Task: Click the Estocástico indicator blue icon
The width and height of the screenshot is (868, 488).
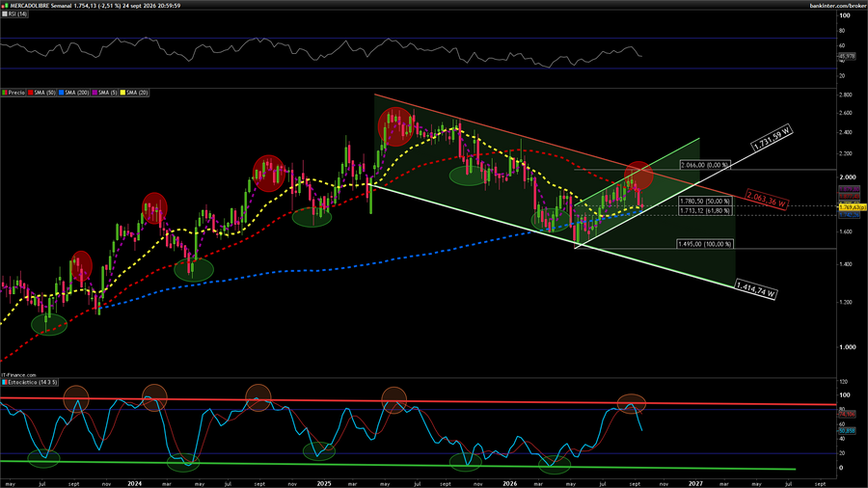Action: [x=5, y=382]
